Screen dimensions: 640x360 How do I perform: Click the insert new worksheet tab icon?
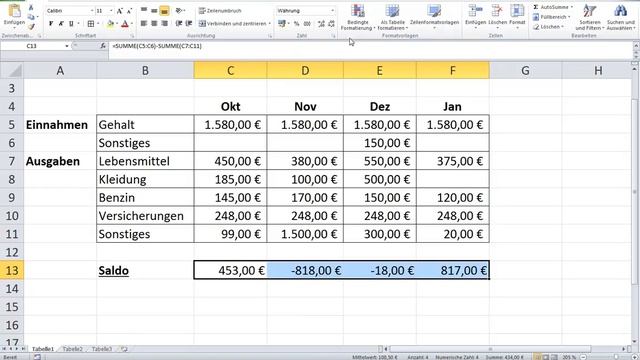pos(124,349)
